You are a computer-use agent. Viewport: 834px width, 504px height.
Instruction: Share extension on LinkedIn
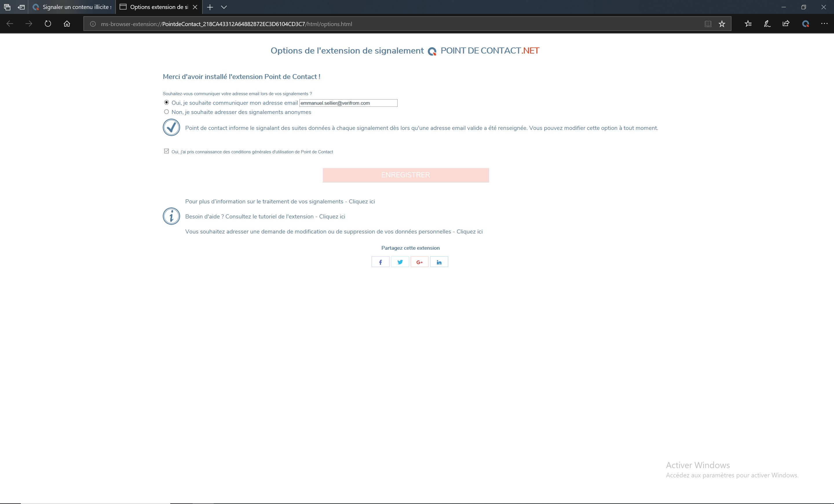point(439,262)
